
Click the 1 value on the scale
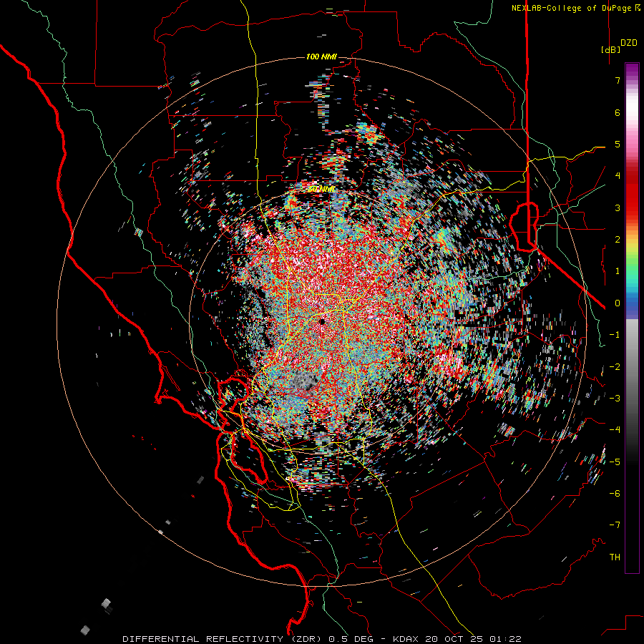(618, 271)
